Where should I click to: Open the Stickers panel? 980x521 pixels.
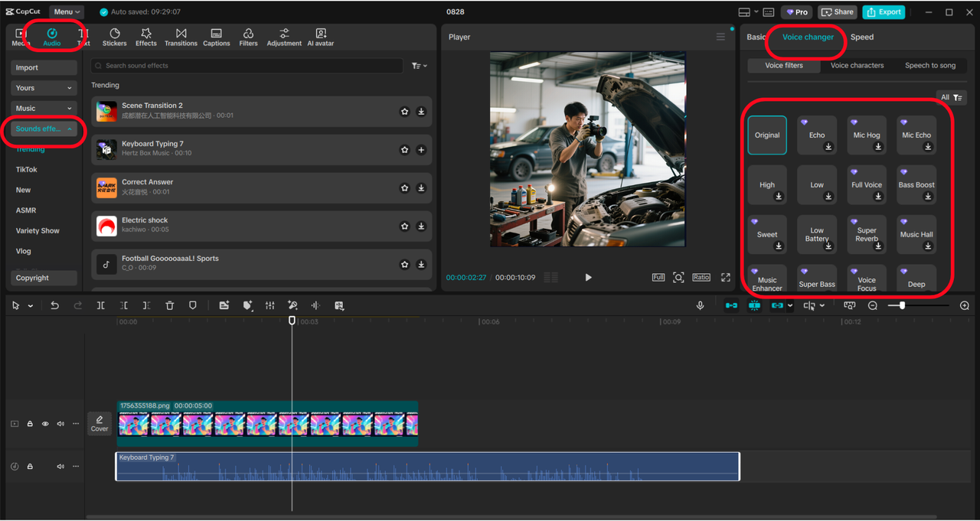point(114,37)
